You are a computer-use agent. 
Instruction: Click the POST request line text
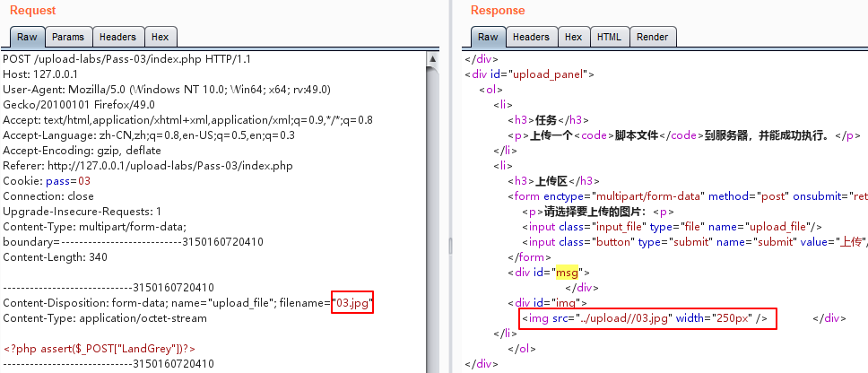(126, 58)
